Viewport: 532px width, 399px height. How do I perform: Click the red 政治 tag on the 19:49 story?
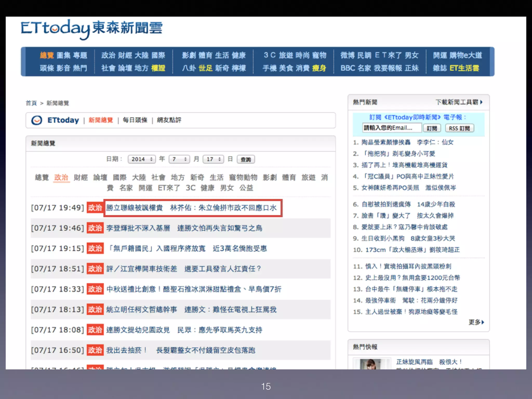click(95, 208)
